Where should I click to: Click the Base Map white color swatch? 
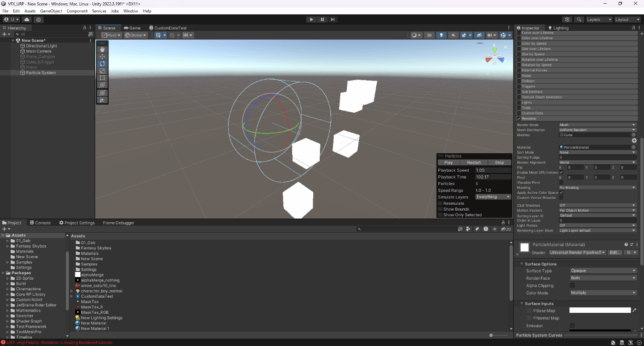click(600, 311)
